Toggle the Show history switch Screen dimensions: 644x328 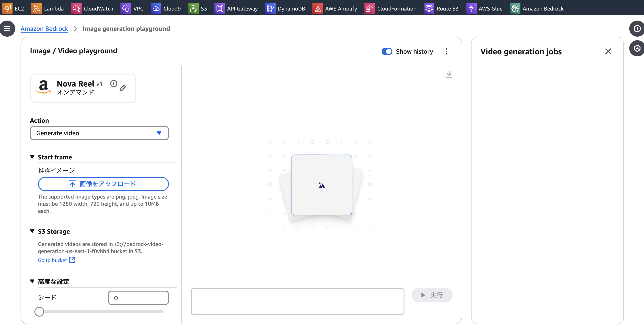pyautogui.click(x=387, y=52)
